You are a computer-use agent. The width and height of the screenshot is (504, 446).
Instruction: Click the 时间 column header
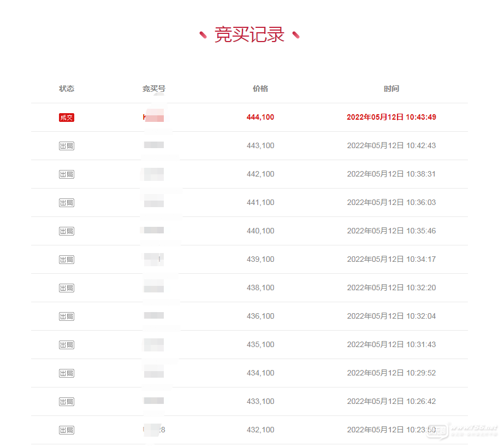coord(392,89)
